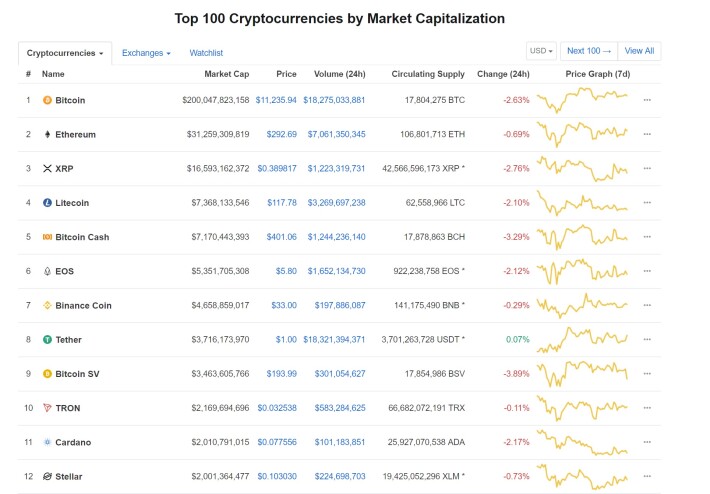The width and height of the screenshot is (710, 494).
Task: Switch to the Watchlist tab
Action: 206,53
